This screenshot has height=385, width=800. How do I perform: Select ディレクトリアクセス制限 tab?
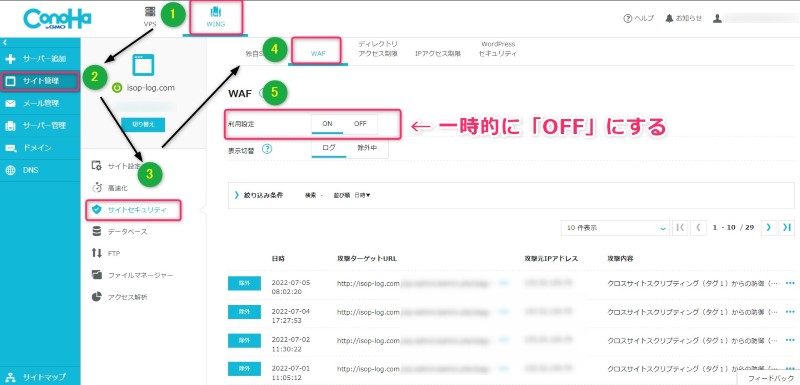pyautogui.click(x=378, y=48)
